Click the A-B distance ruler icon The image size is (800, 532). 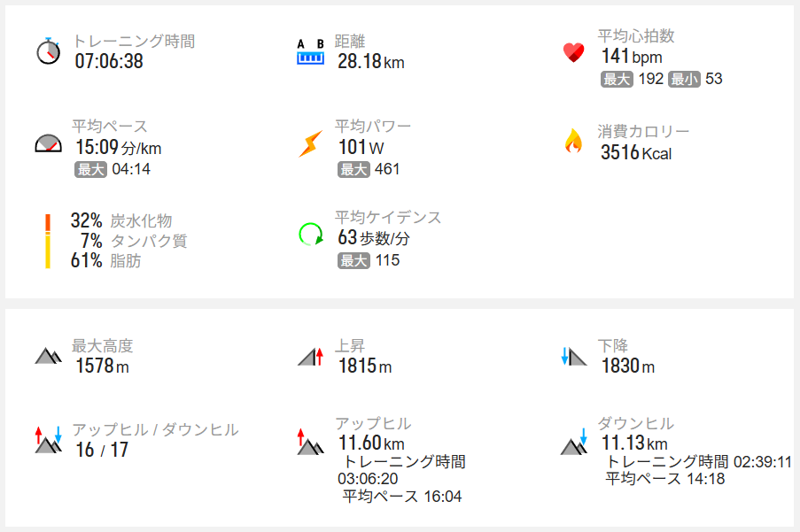[x=310, y=52]
